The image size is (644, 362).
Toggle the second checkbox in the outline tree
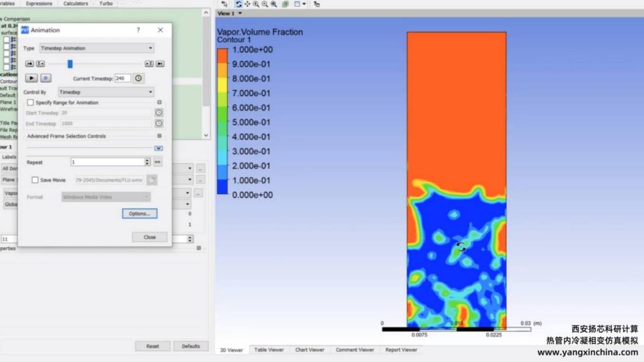point(6,47)
